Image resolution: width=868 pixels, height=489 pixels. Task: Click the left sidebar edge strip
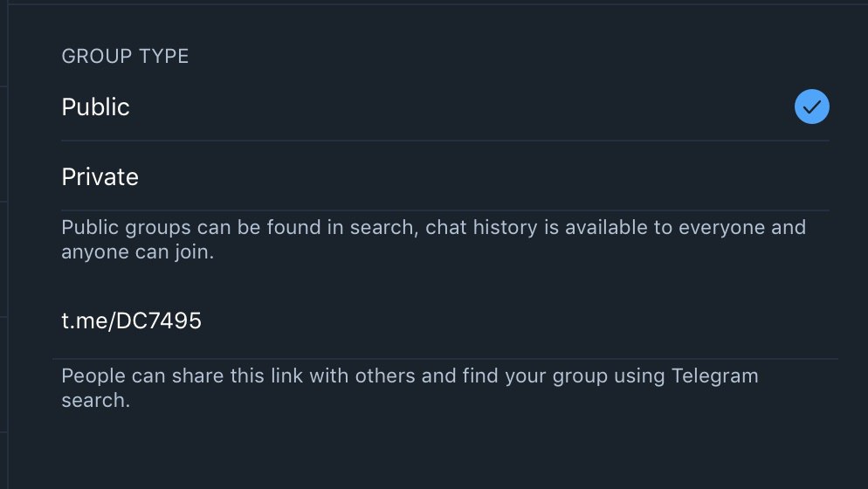(3, 244)
